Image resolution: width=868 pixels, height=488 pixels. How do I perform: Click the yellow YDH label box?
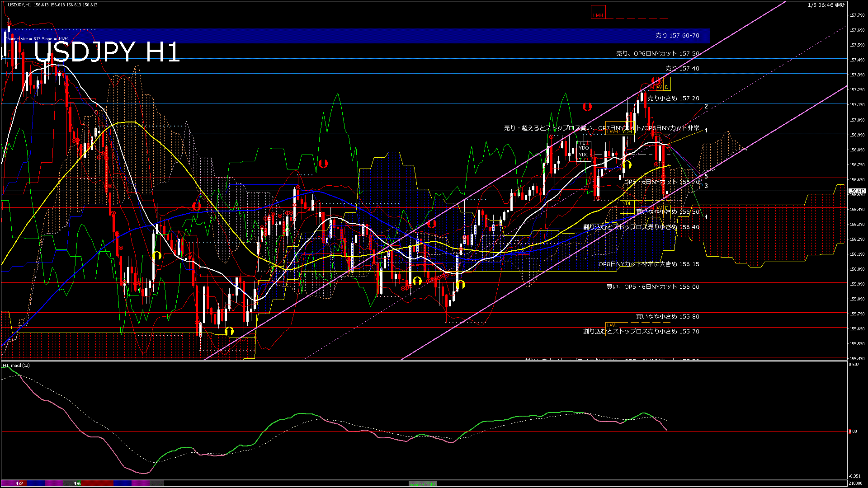click(x=627, y=132)
